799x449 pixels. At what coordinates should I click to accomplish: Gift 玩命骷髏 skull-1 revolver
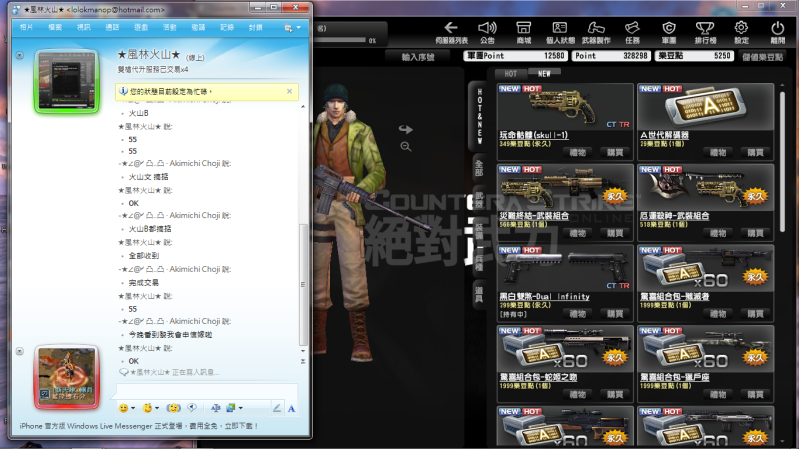coord(577,152)
